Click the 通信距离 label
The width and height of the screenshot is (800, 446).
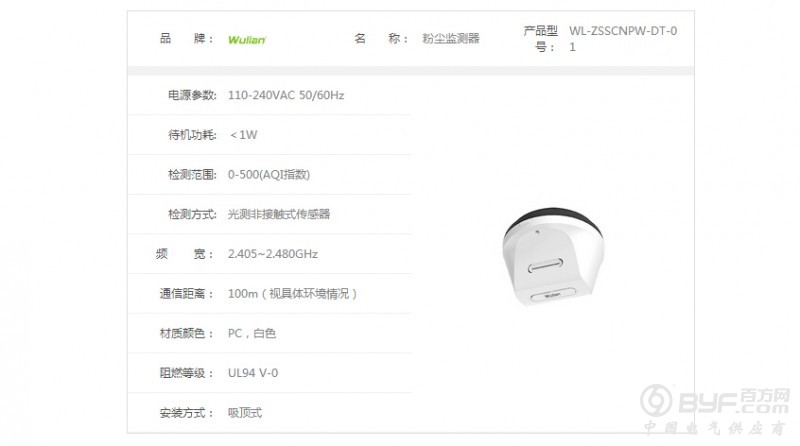[186, 294]
